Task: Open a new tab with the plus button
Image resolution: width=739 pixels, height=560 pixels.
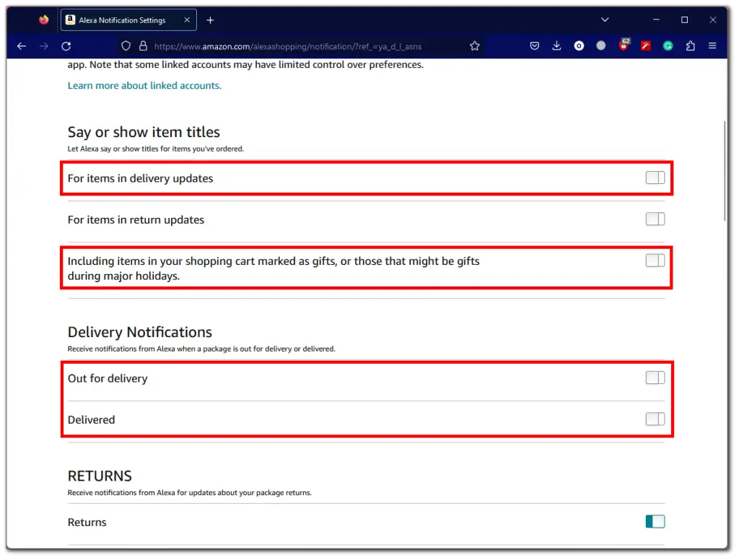Action: pos(209,19)
